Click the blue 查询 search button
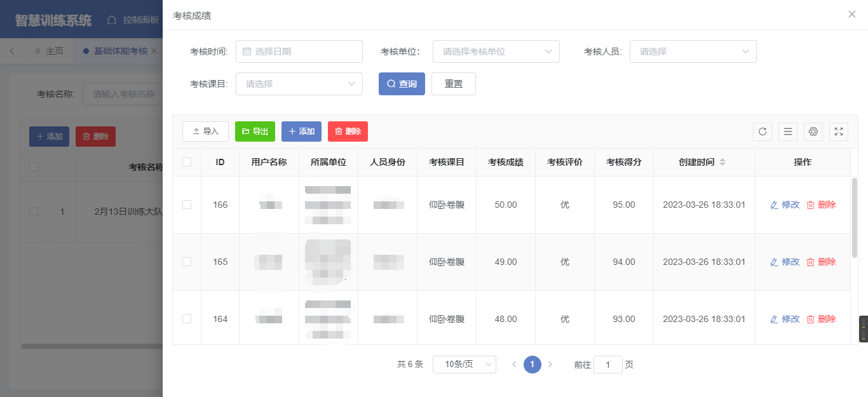Viewport: 868px width, 397px height. point(402,84)
